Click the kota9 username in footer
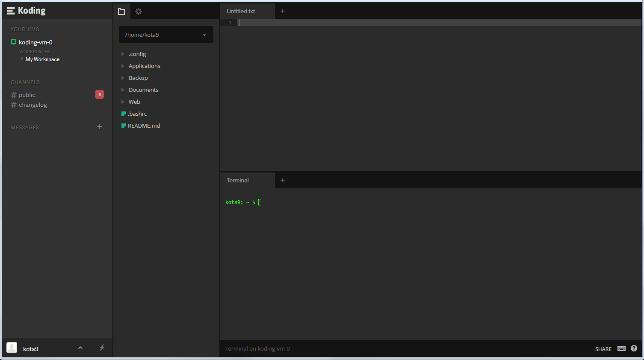 click(31, 349)
